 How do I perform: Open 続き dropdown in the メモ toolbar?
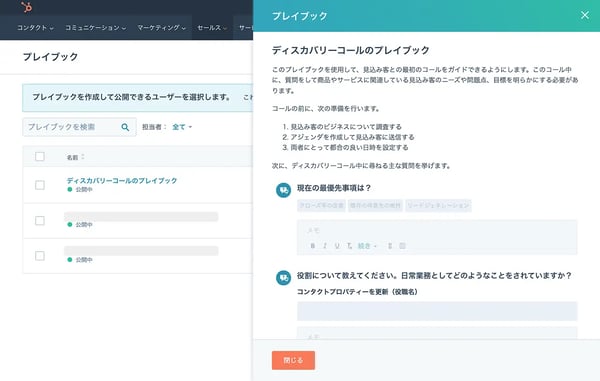(367, 246)
